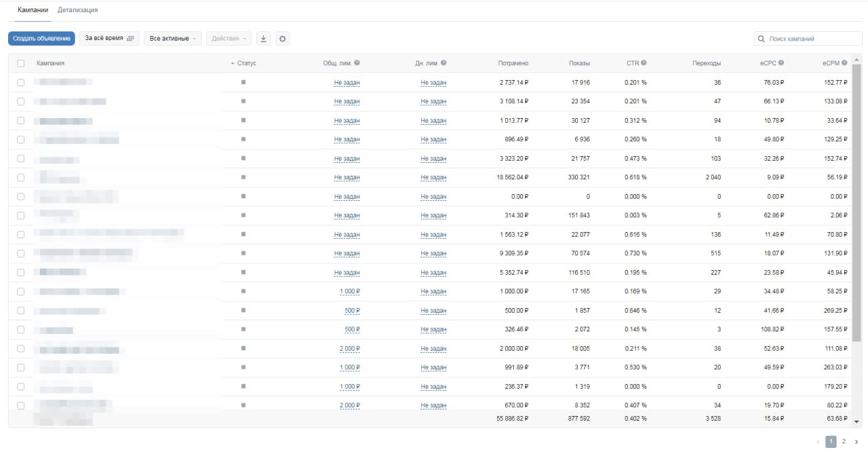
Task: Click the Создать объявление button
Action: [41, 39]
